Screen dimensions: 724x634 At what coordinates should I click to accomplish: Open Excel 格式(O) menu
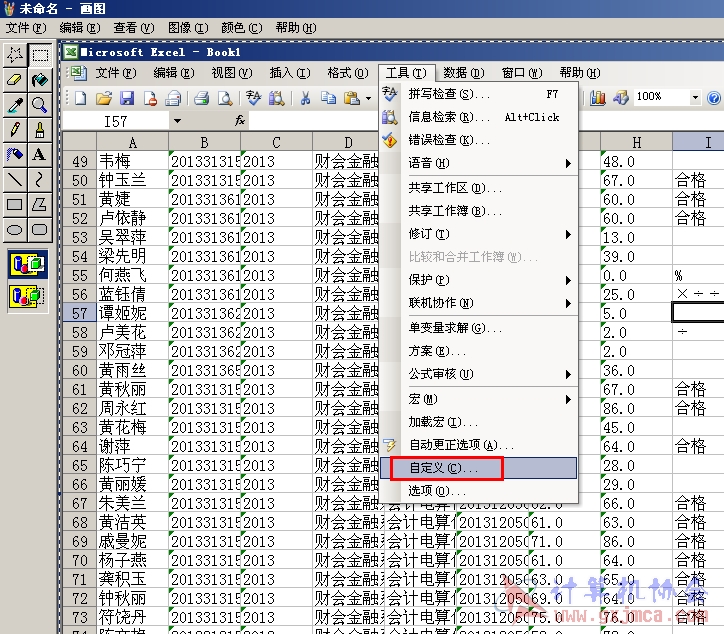[x=348, y=73]
